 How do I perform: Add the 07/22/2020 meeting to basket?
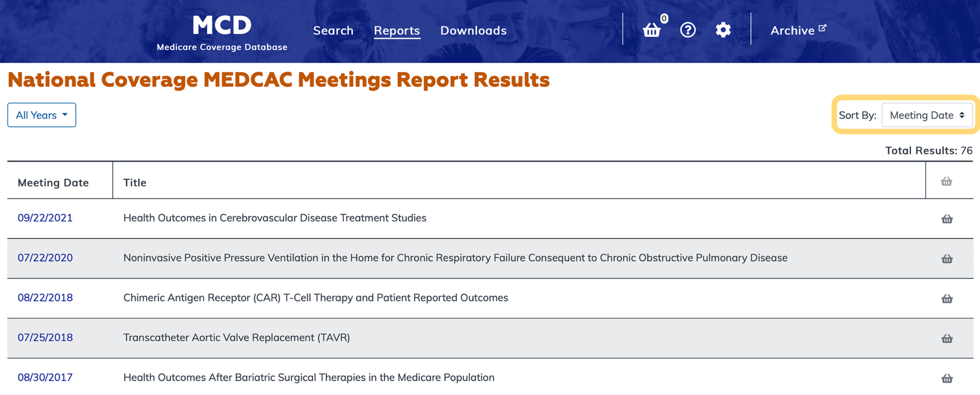tap(947, 259)
